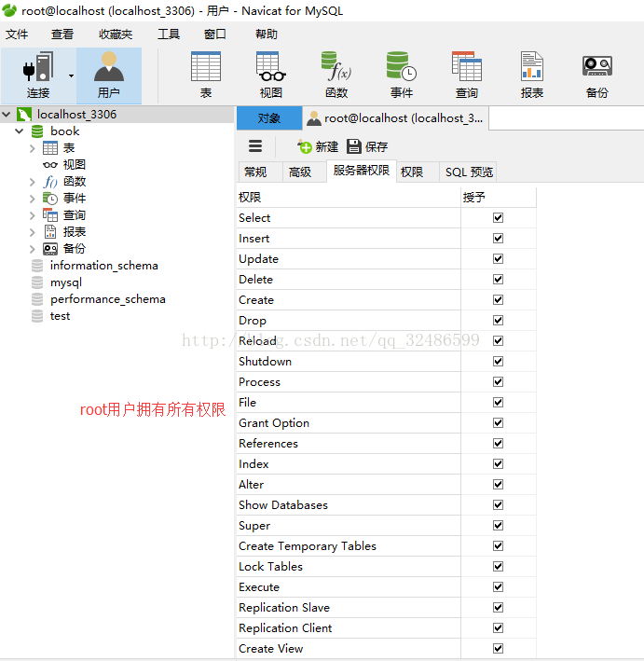The image size is (644, 661).
Task: Click the book database icon in tree
Action: (37, 131)
